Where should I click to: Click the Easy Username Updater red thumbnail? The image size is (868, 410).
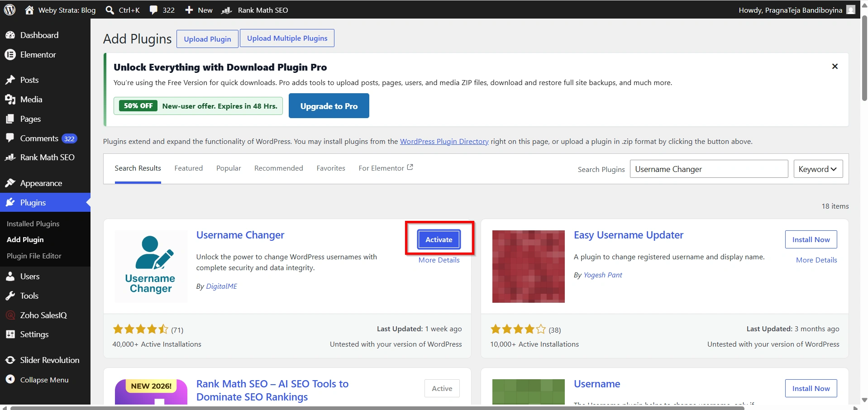(x=528, y=267)
